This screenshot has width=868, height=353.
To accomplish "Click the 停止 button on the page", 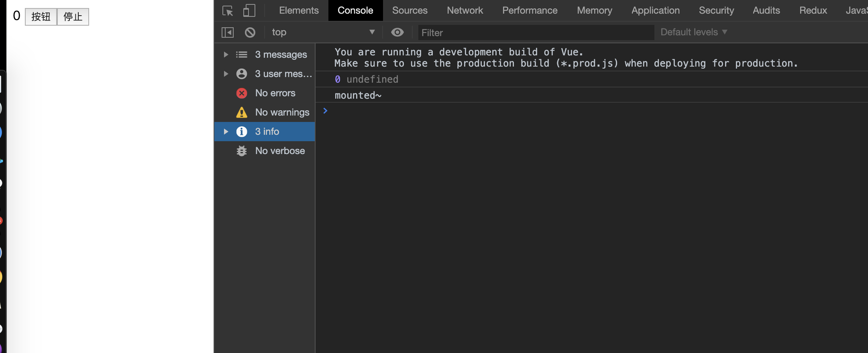I will pos(73,17).
